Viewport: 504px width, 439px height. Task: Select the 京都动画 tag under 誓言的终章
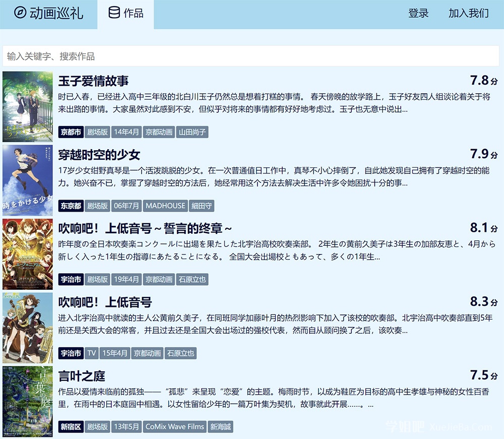click(x=159, y=279)
